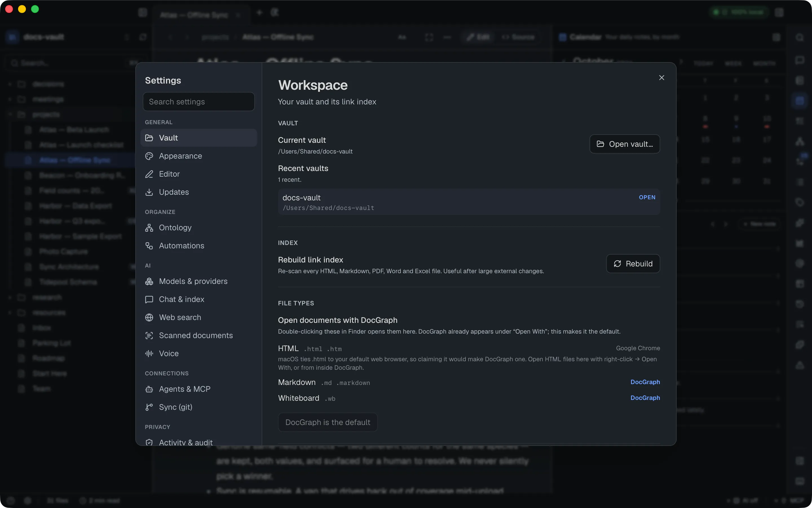Click the waveform icon beside Voice
This screenshot has width=812, height=508.
149,353
